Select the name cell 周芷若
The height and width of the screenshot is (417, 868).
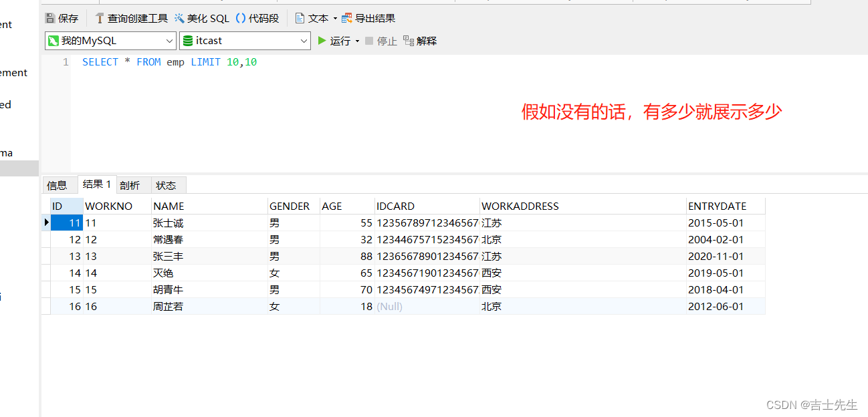209,306
